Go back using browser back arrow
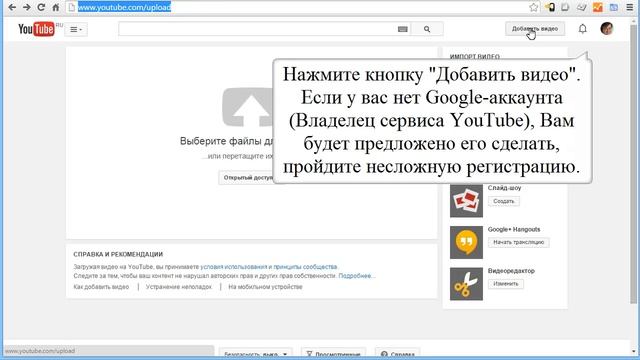This screenshot has height=360, width=640. click(12, 7)
